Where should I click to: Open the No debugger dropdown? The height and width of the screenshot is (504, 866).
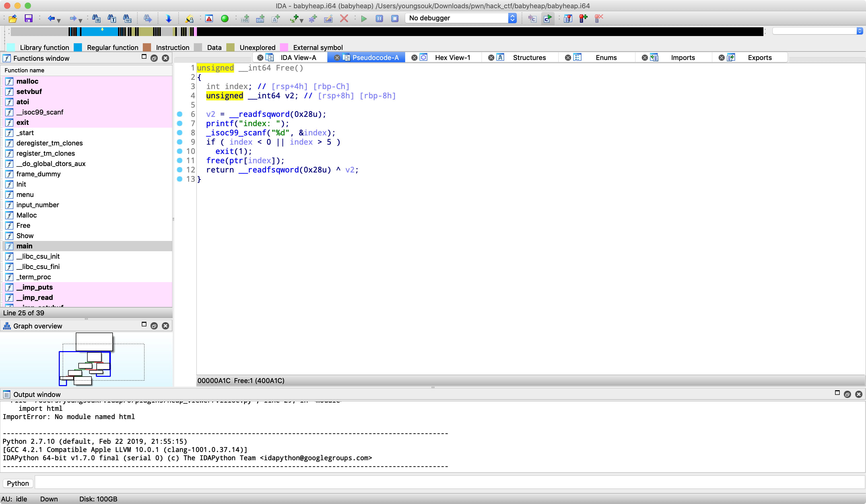[461, 18]
